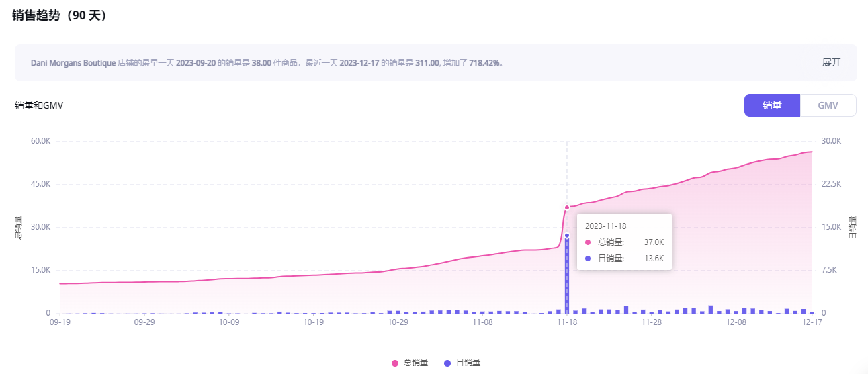Click the 10-09 x-axis label
The width and height of the screenshot is (868, 374).
229,322
